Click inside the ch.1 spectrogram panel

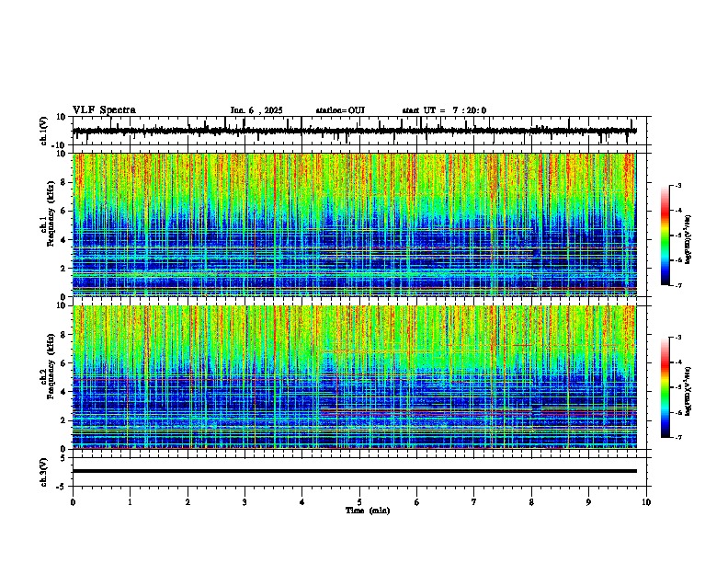click(x=354, y=224)
